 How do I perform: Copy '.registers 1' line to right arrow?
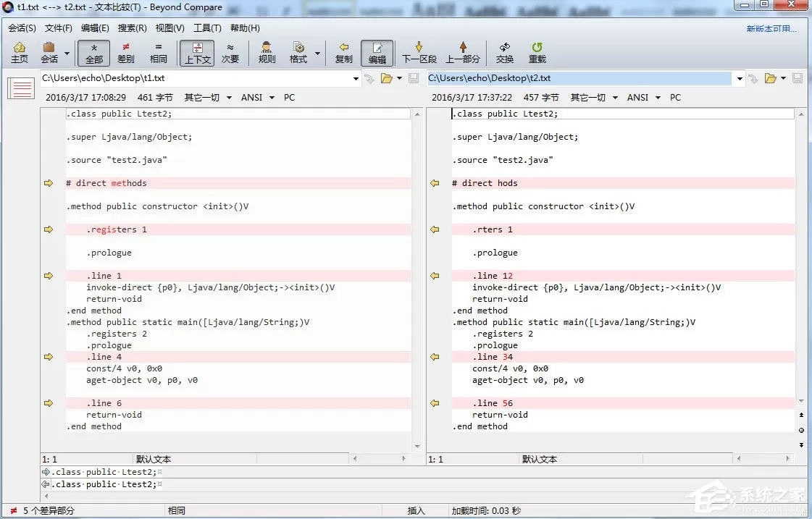[x=49, y=229]
